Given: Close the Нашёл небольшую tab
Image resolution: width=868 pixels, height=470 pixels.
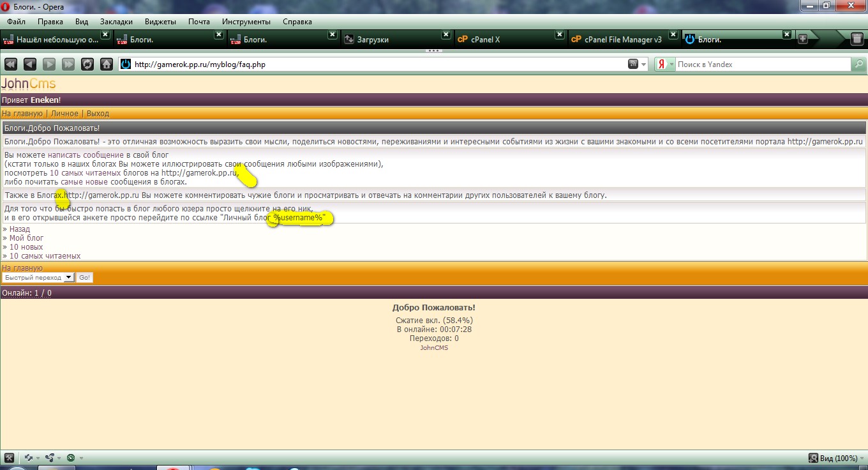Looking at the screenshot, I should coord(105,34).
